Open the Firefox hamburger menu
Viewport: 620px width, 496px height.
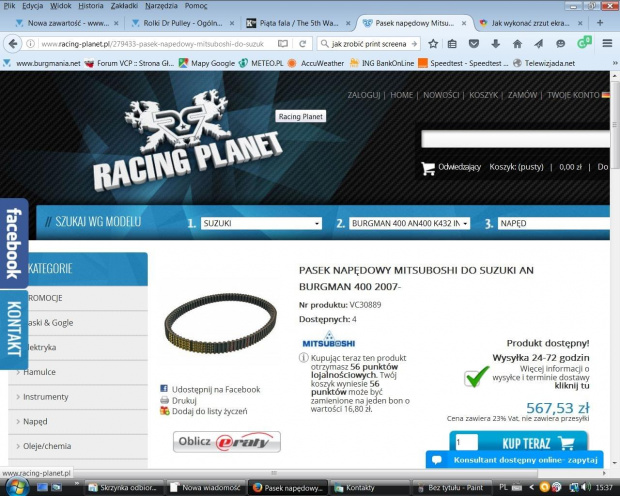coord(607,43)
